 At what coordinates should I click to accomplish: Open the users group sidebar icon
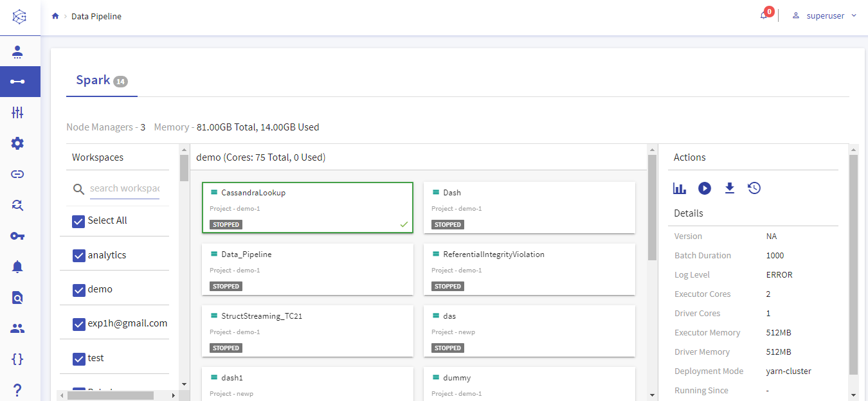[17, 328]
